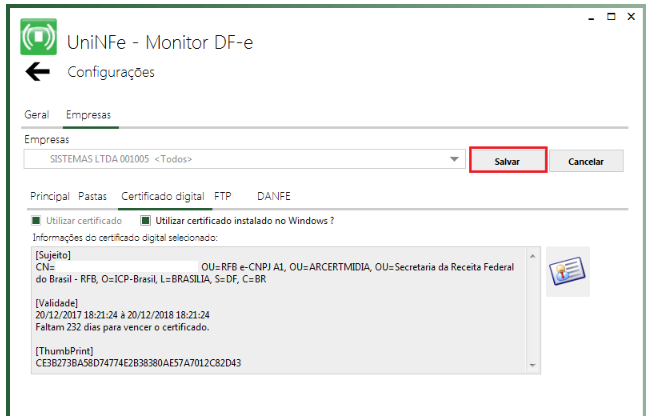The height and width of the screenshot is (416, 650).
Task: Open the Pastas sub-tab
Action: 92,196
